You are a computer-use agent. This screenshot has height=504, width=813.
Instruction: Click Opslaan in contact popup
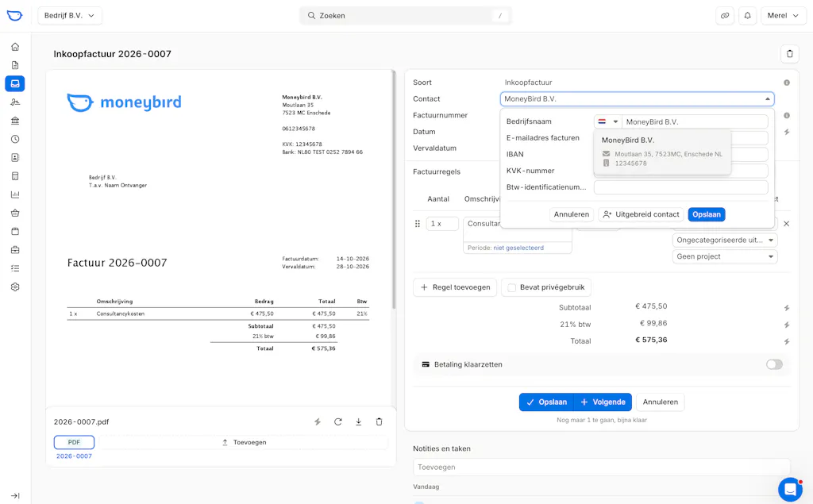706,214
